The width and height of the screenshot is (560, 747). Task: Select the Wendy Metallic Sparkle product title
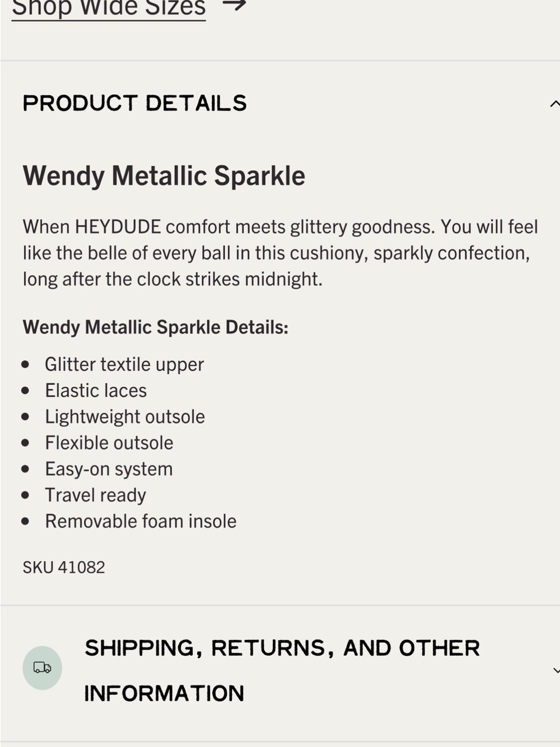[164, 176]
